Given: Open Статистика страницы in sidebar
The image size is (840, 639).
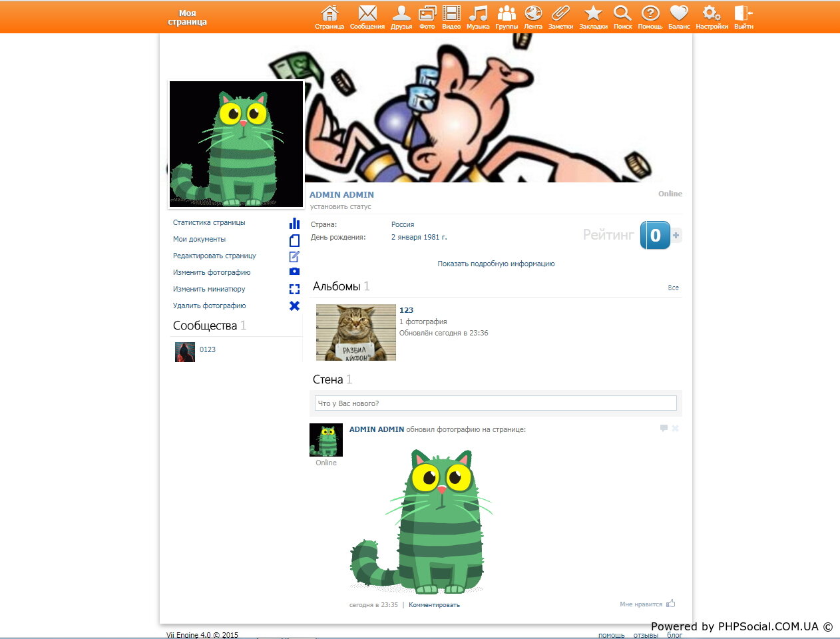Looking at the screenshot, I should [x=209, y=222].
